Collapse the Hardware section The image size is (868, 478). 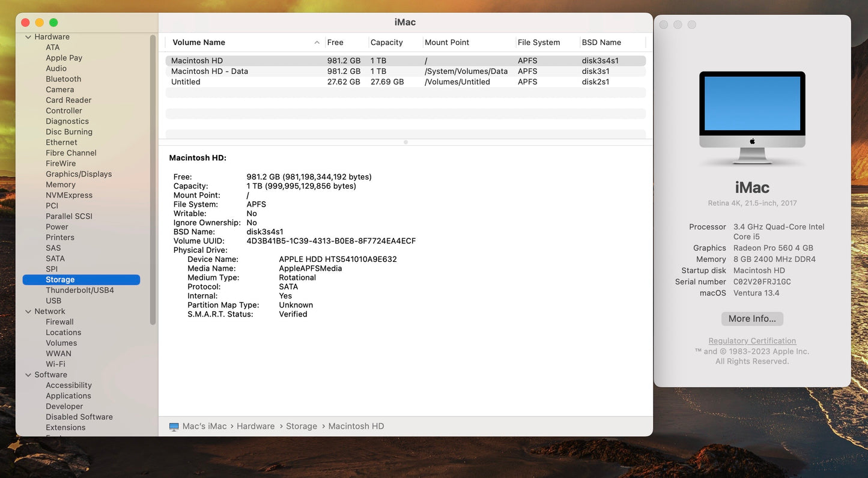pyautogui.click(x=28, y=36)
